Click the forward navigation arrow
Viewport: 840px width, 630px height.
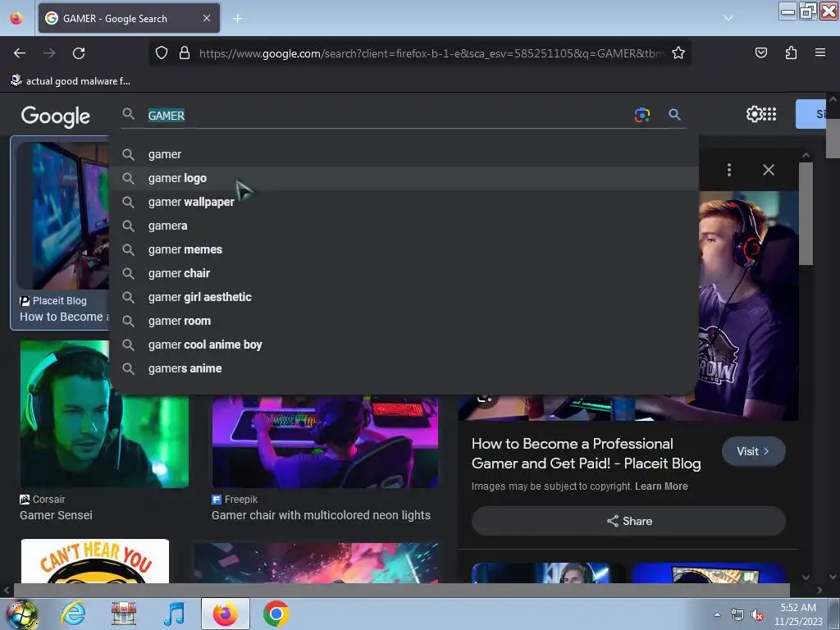pos(49,53)
